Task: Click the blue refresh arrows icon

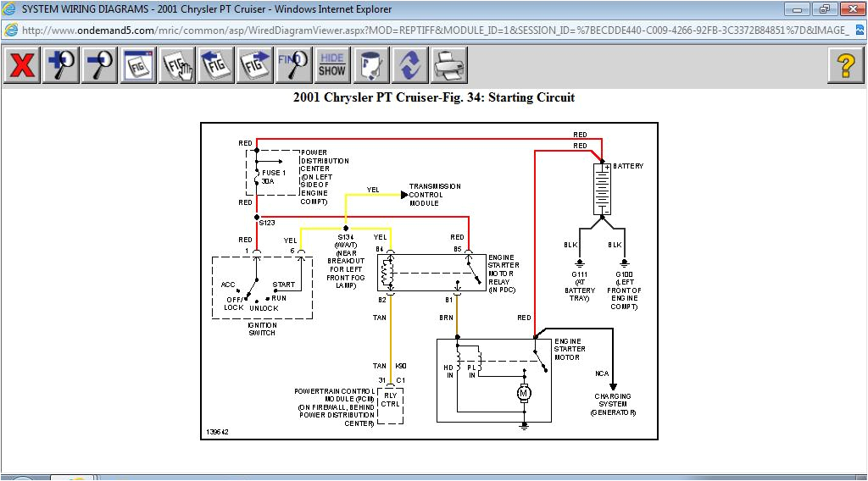Action: pos(410,65)
